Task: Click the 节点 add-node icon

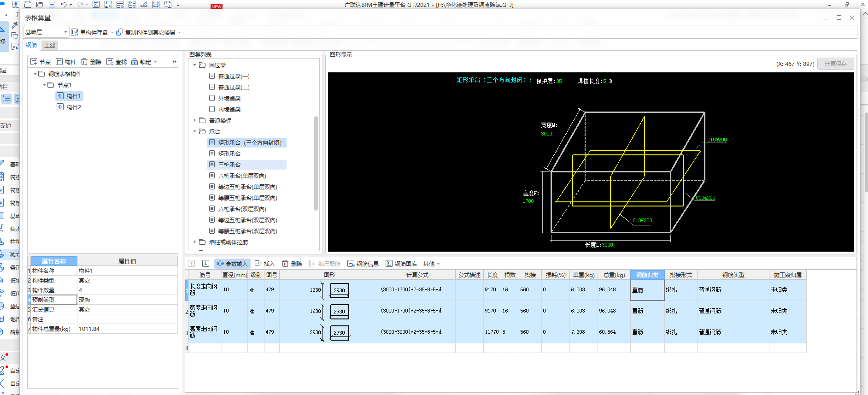Action: point(34,62)
